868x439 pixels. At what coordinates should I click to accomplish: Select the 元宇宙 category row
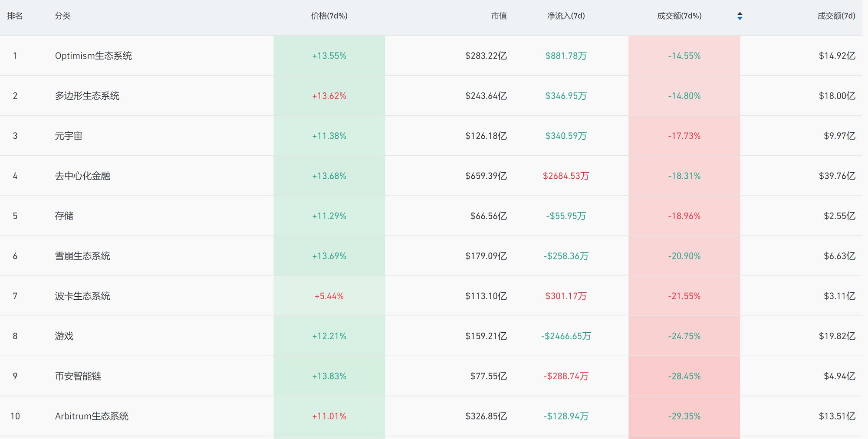point(69,136)
